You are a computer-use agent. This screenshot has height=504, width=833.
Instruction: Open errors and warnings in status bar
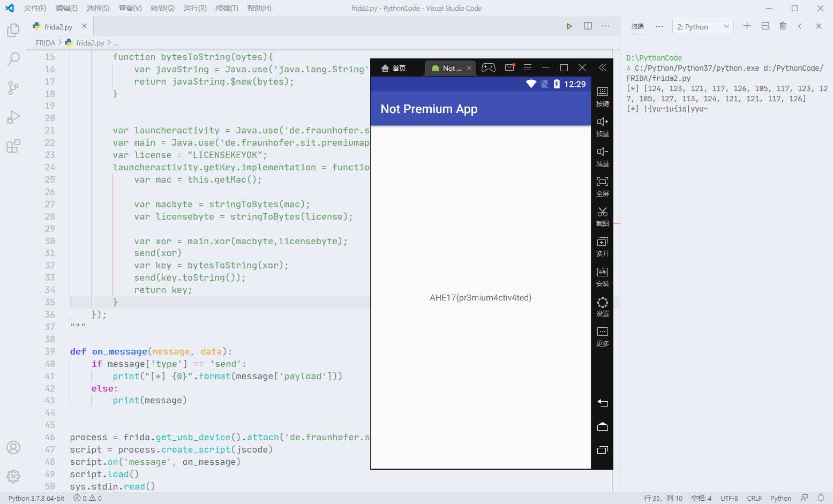(x=87, y=498)
